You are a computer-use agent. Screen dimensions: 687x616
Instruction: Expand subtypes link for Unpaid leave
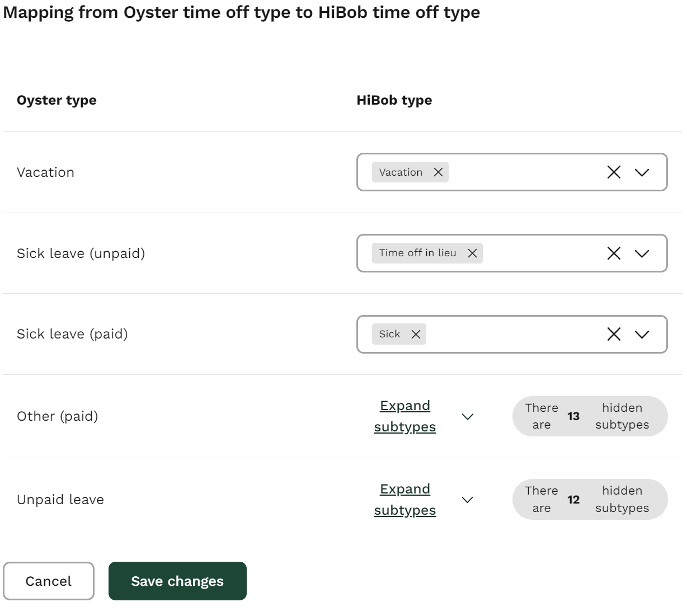click(x=405, y=500)
